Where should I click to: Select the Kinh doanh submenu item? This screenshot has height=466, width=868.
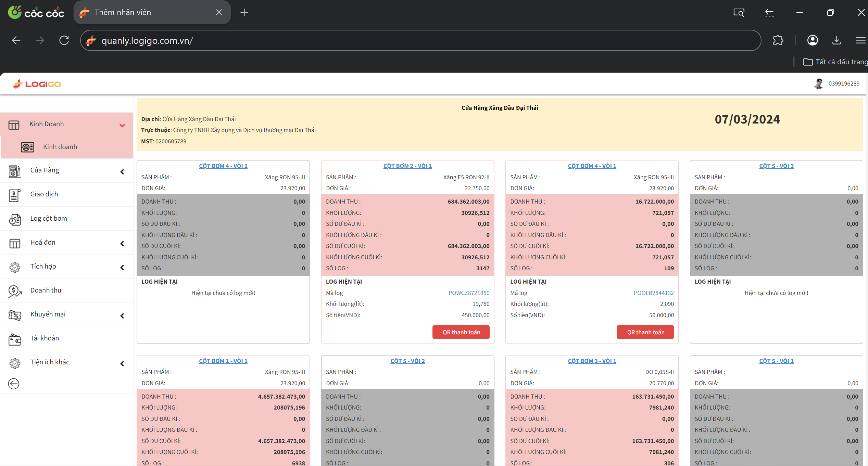60,147
